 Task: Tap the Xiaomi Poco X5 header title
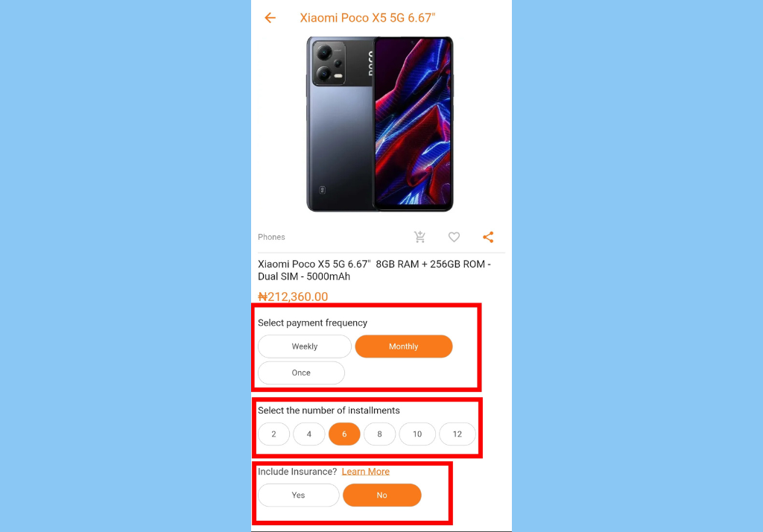(367, 18)
